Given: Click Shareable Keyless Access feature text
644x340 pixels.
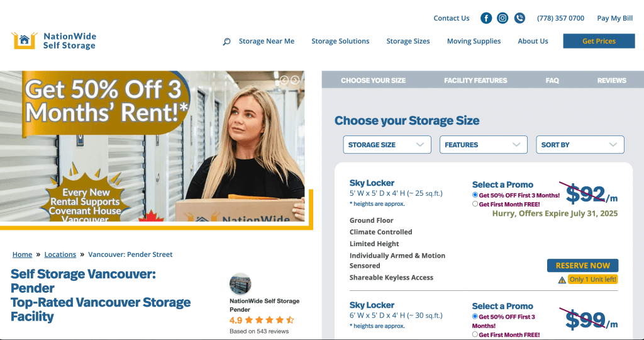Looking at the screenshot, I should (x=391, y=278).
